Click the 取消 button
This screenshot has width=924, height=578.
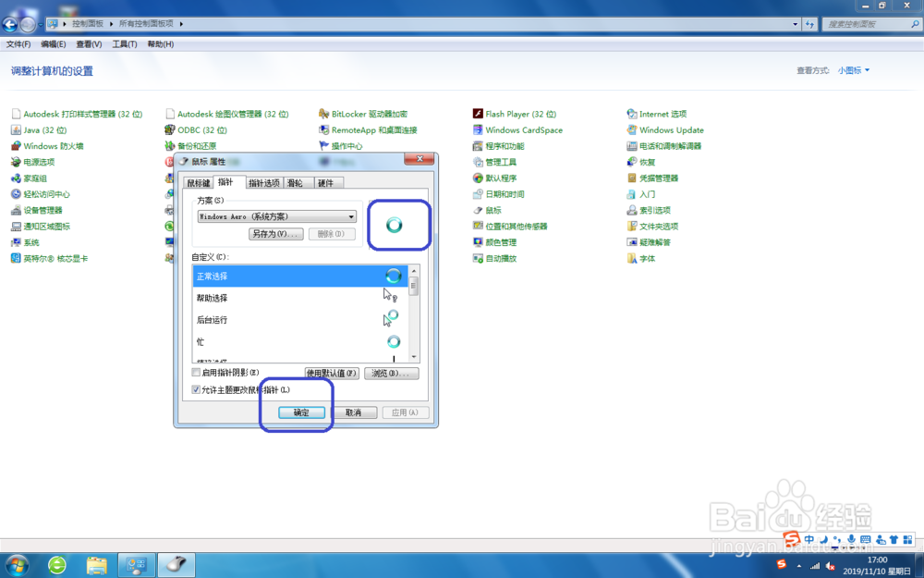pos(354,412)
